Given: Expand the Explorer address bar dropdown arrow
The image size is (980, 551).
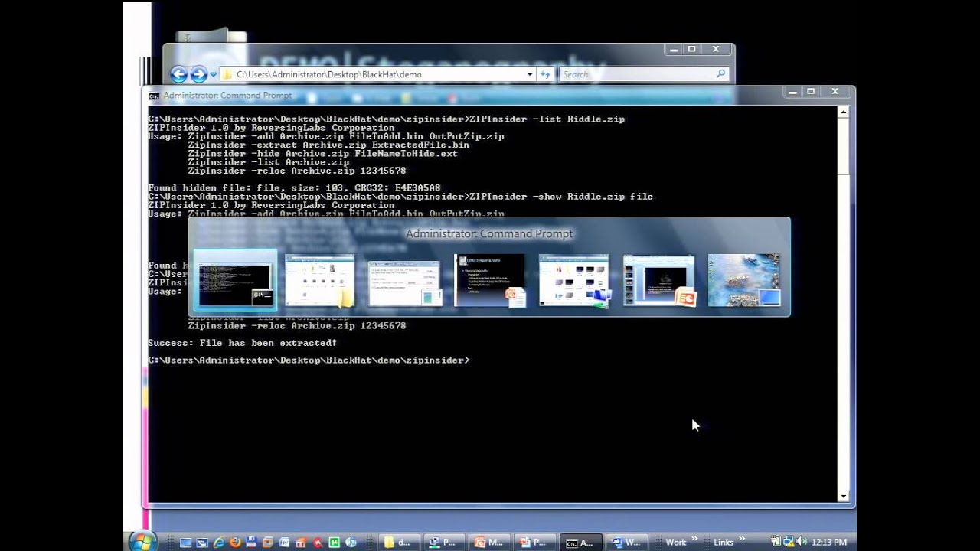Looking at the screenshot, I should click(530, 74).
